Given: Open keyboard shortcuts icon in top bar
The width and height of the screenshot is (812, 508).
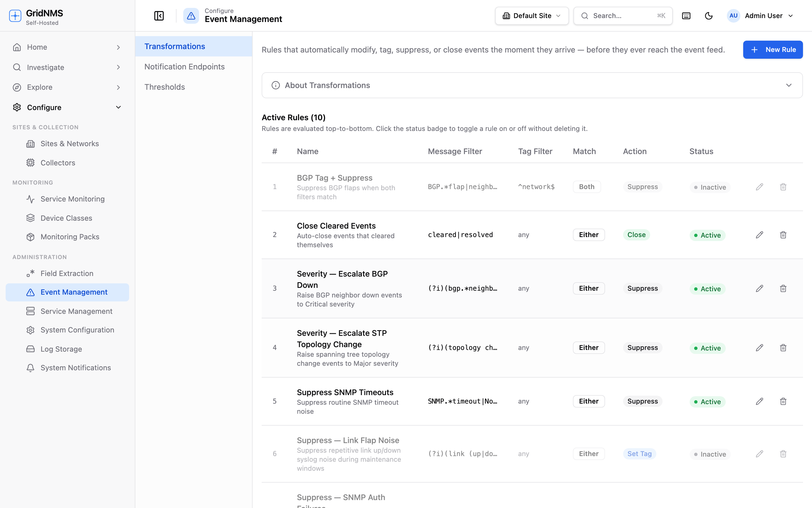Looking at the screenshot, I should (686, 16).
